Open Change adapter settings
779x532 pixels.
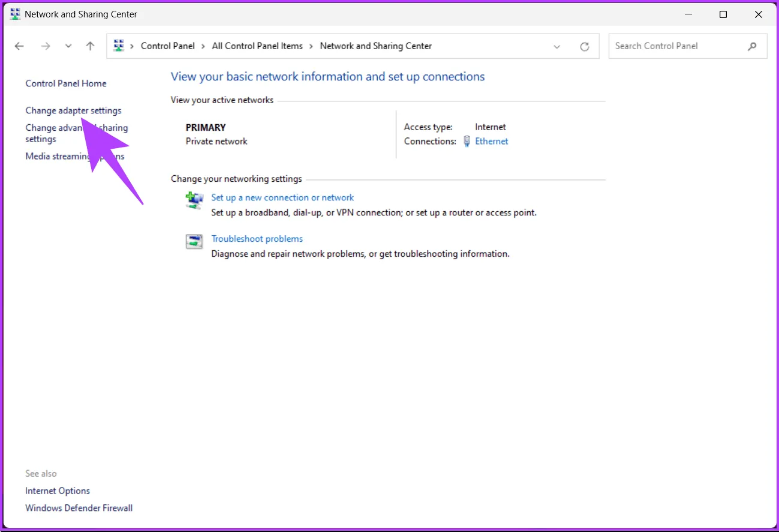[x=73, y=110]
